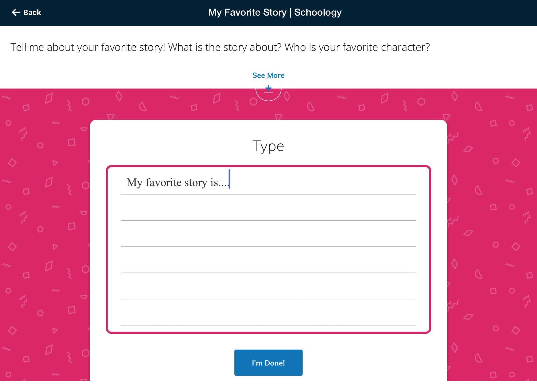Expand instructions with the plus circle icon
This screenshot has height=392, width=537.
pos(268,89)
